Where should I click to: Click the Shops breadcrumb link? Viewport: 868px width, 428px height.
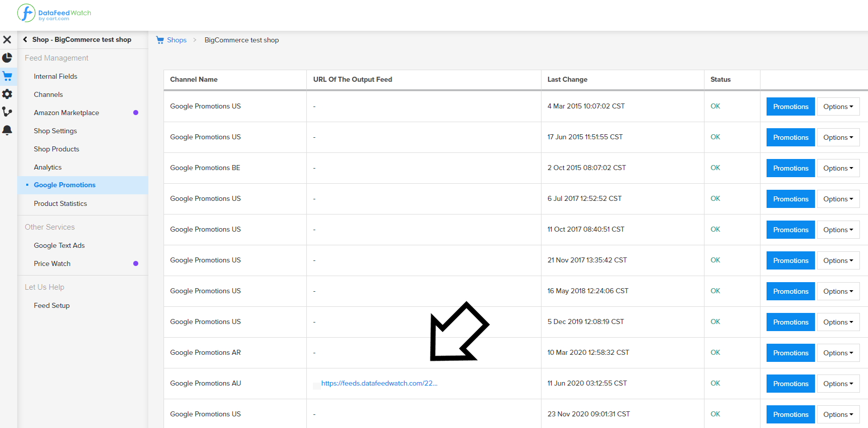tap(177, 40)
